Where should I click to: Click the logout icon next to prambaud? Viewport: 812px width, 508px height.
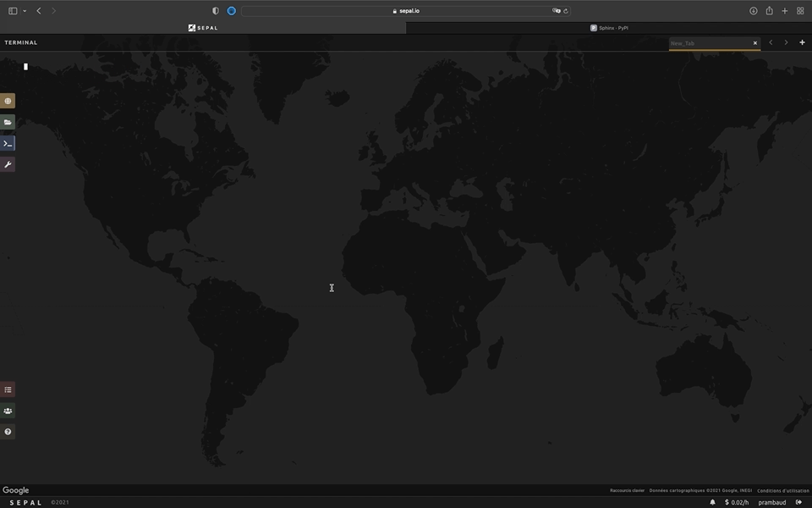click(x=798, y=502)
